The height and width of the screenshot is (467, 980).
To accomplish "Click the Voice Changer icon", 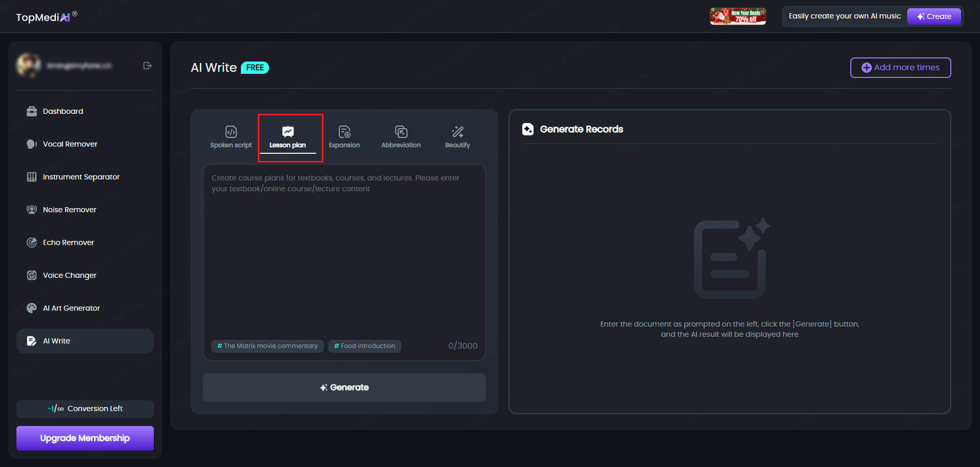I will coord(32,275).
